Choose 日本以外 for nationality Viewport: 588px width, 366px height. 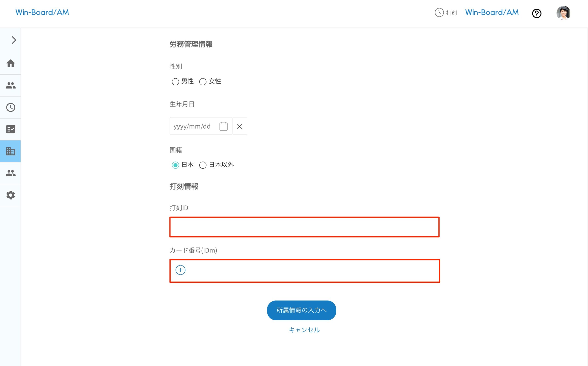pos(203,165)
